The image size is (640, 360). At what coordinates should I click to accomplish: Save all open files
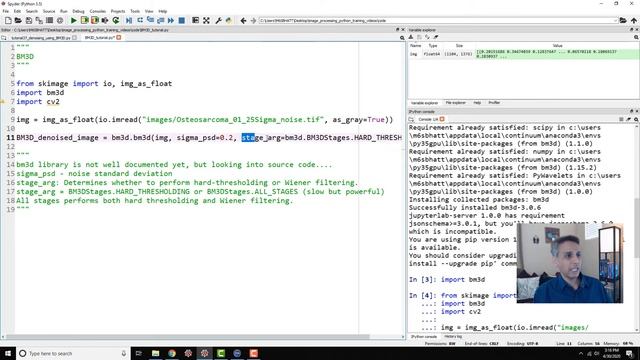[x=39, y=20]
